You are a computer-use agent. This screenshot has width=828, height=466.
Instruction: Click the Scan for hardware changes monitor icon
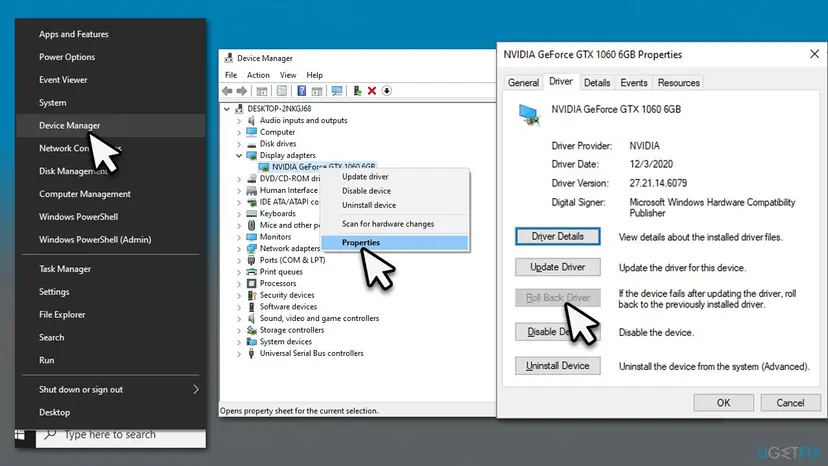tap(337, 91)
